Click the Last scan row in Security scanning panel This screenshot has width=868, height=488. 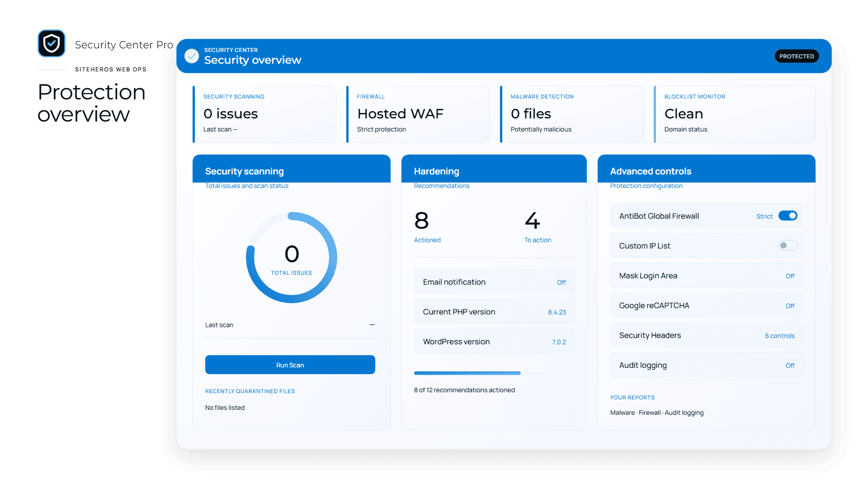(x=290, y=325)
